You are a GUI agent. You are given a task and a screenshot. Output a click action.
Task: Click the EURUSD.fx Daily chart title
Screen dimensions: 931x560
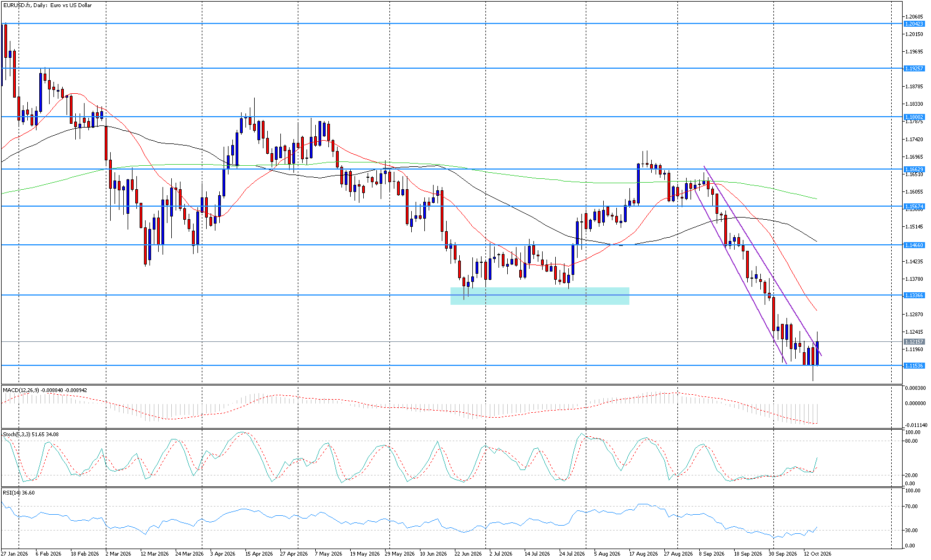[x=47, y=5]
